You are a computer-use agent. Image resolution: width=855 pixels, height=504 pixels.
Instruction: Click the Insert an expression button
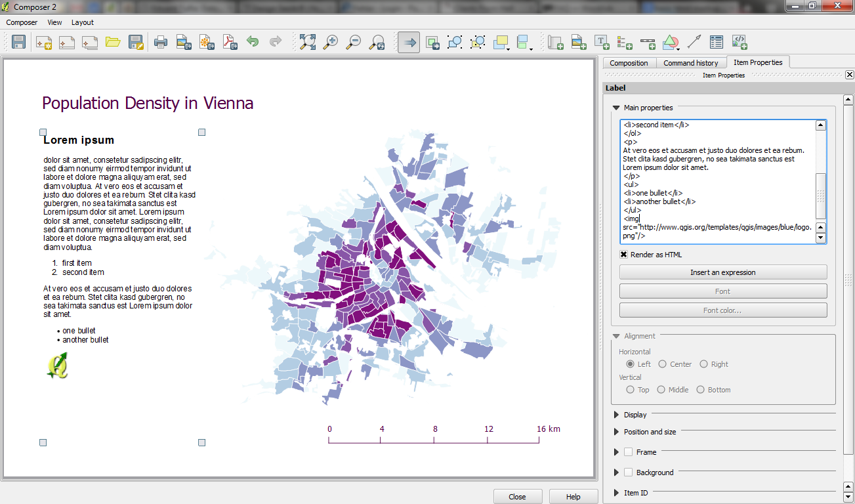click(x=722, y=272)
